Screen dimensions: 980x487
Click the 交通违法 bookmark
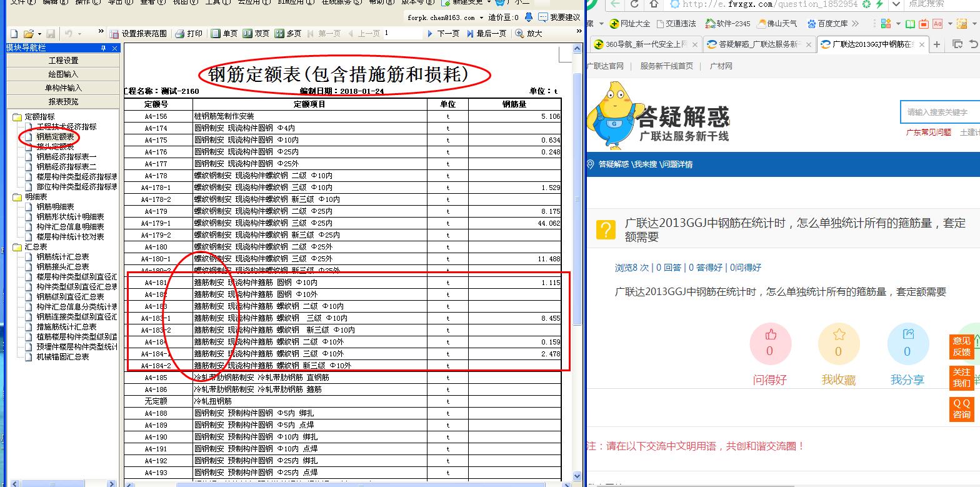coord(675,23)
